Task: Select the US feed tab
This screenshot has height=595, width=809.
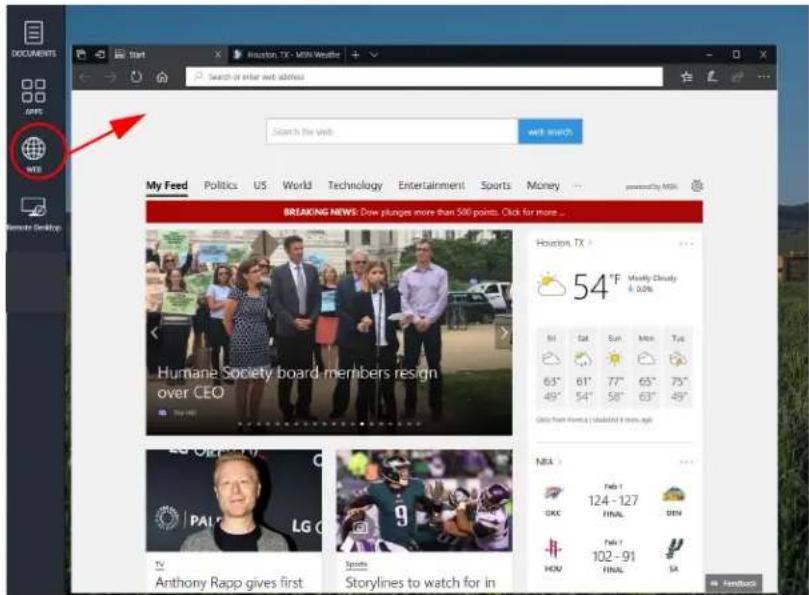Action: tap(260, 185)
